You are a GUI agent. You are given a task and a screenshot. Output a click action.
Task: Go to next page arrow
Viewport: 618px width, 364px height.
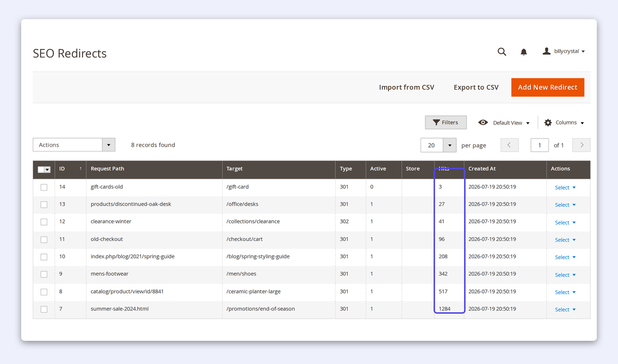581,145
